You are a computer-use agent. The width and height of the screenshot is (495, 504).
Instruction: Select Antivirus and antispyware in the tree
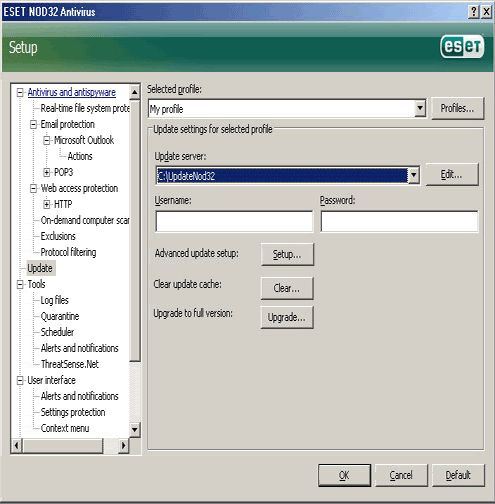72,92
